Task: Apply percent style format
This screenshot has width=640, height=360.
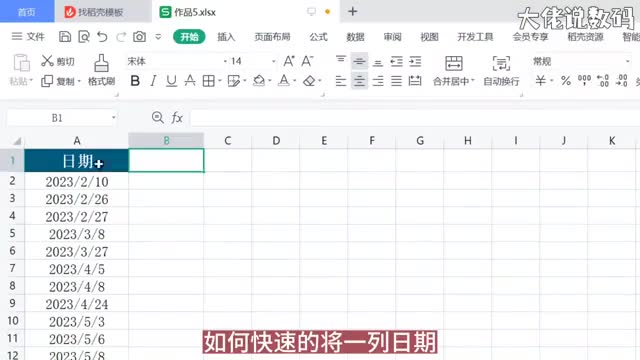Action: pyautogui.click(x=566, y=81)
